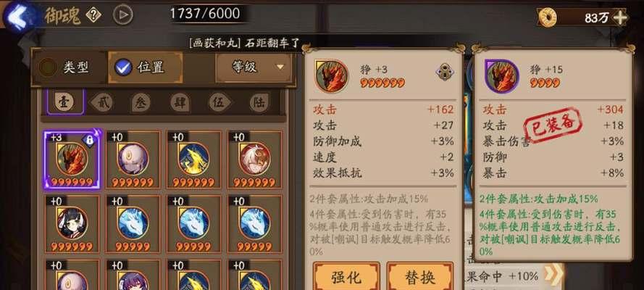Choose the yellow dragon soul in first row
644x290 pixels.
pyautogui.click(x=193, y=159)
